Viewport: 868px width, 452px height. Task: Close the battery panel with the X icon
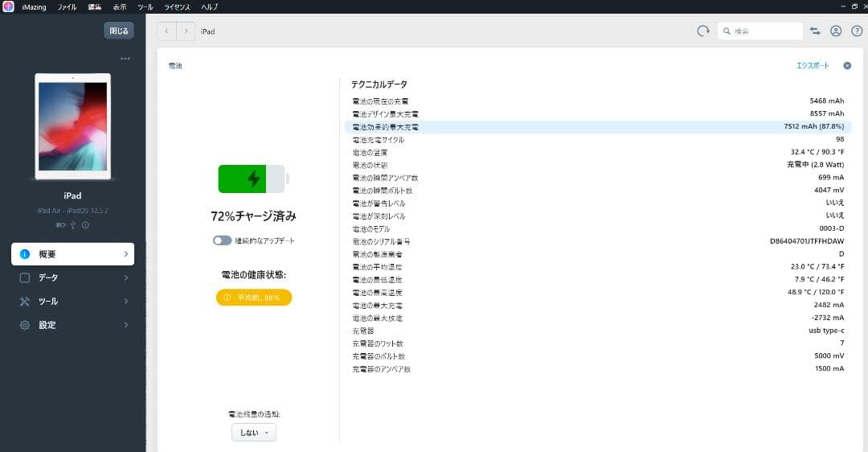pos(847,65)
